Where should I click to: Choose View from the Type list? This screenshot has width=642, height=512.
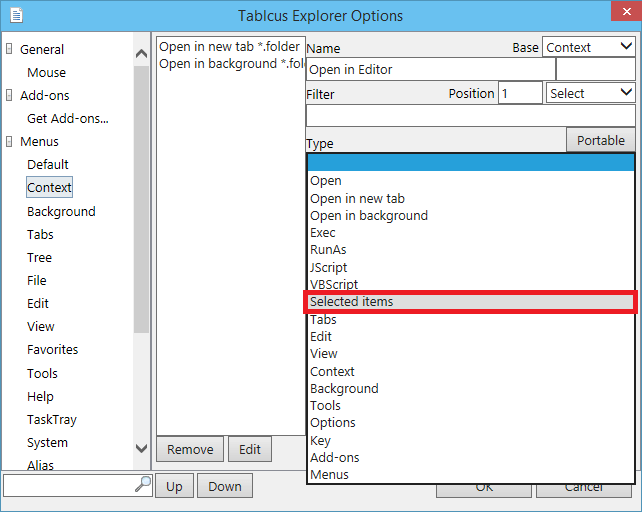471,353
